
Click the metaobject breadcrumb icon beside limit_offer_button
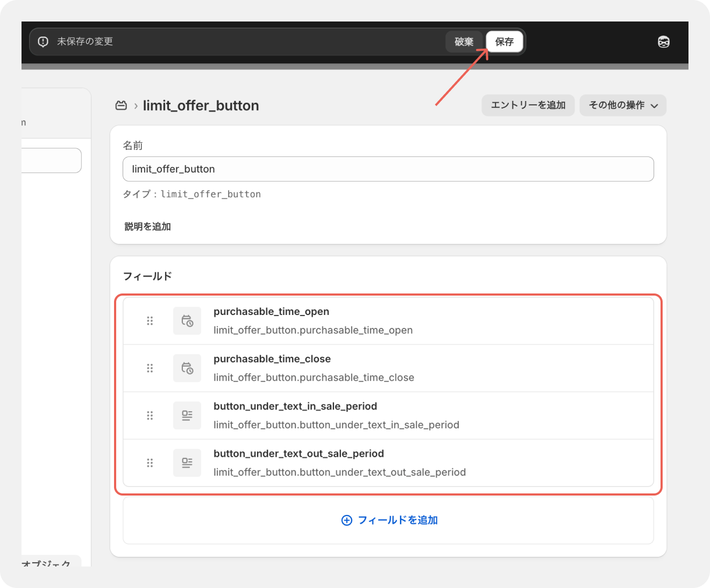[x=121, y=105]
